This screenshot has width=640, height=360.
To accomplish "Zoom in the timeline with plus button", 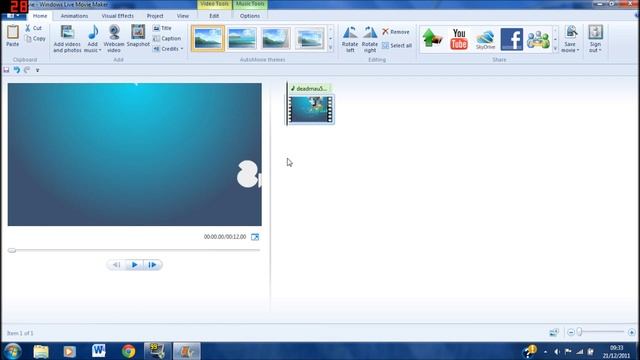I will pyautogui.click(x=631, y=333).
